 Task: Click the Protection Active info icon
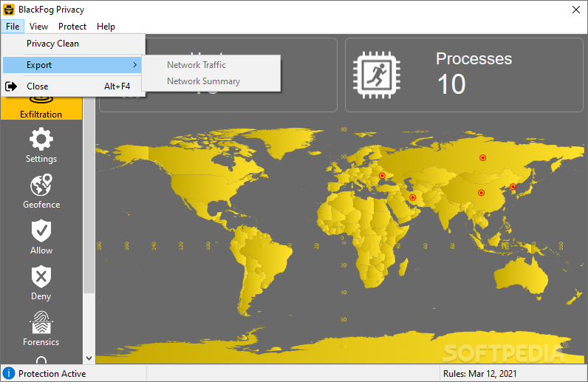click(9, 373)
